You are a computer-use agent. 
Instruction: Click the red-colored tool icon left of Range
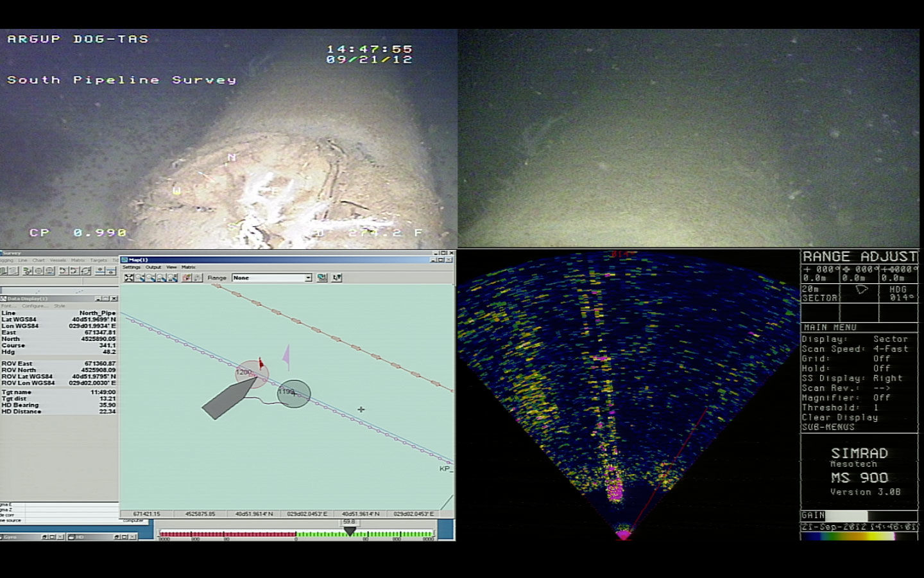[x=187, y=277]
